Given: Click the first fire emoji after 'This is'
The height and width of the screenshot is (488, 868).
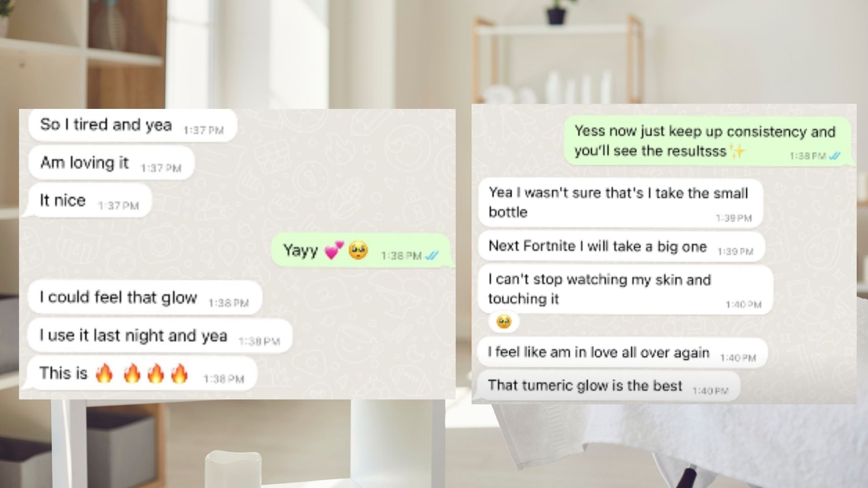Looking at the screenshot, I should click(x=104, y=373).
